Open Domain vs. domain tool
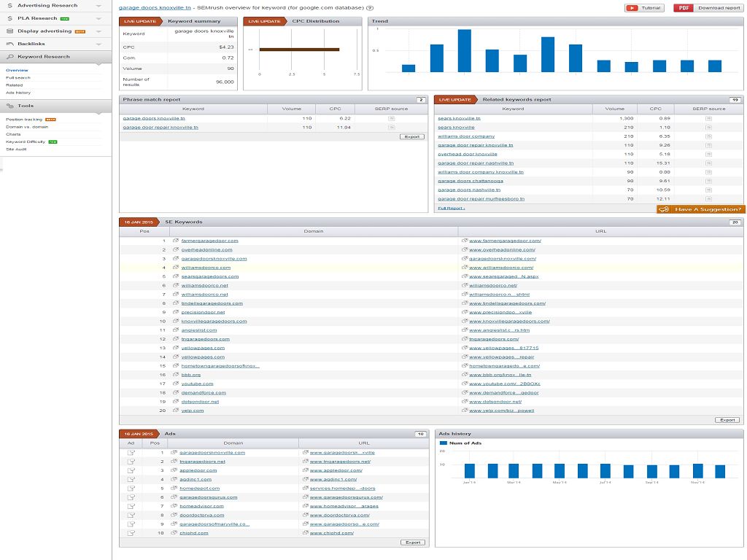The width and height of the screenshot is (747, 560). 27,127
